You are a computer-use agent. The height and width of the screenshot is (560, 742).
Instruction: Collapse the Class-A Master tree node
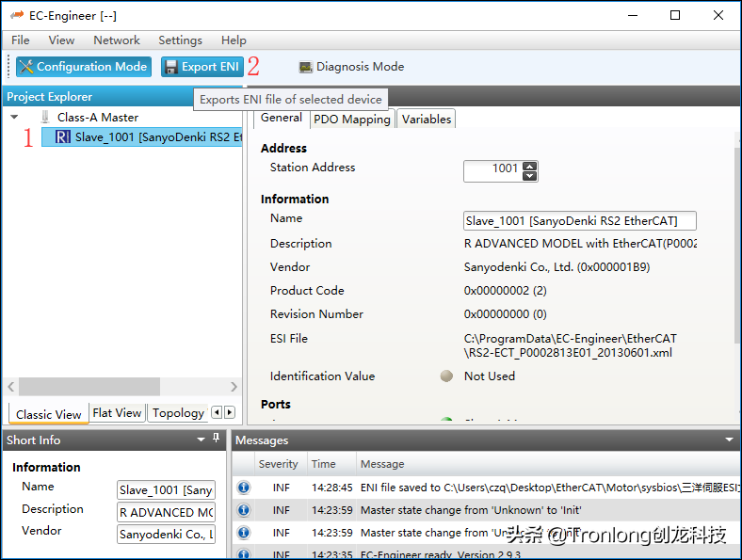(14, 117)
